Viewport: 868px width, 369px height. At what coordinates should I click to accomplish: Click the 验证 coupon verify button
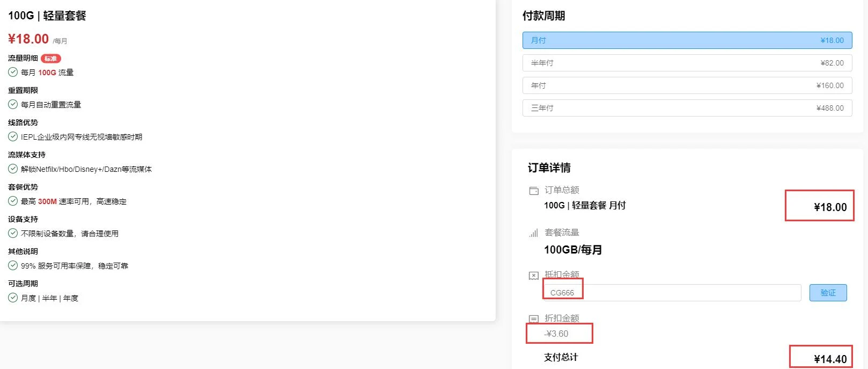[828, 293]
